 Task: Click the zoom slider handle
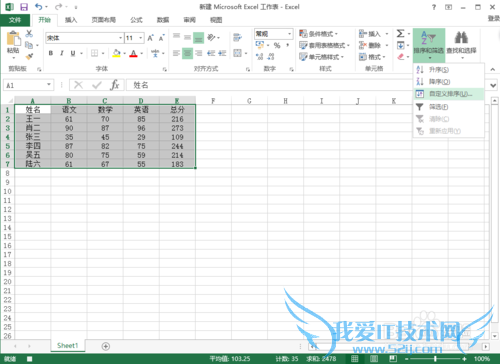coord(435,359)
